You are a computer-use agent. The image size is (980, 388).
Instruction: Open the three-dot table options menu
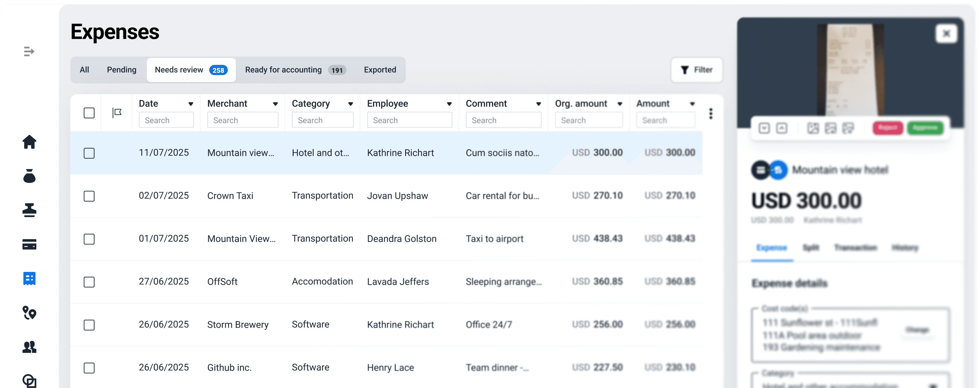[x=710, y=113]
